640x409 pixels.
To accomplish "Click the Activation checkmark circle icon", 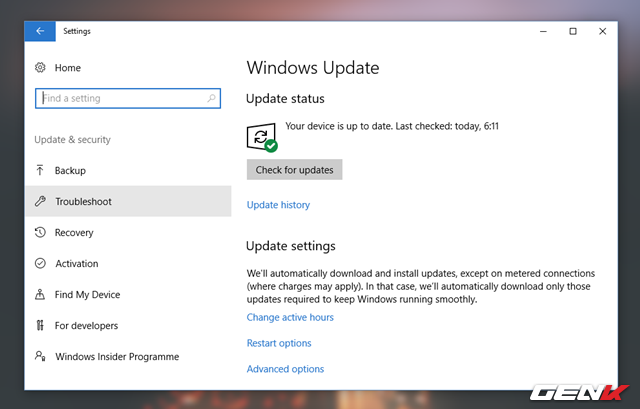I will coord(40,263).
